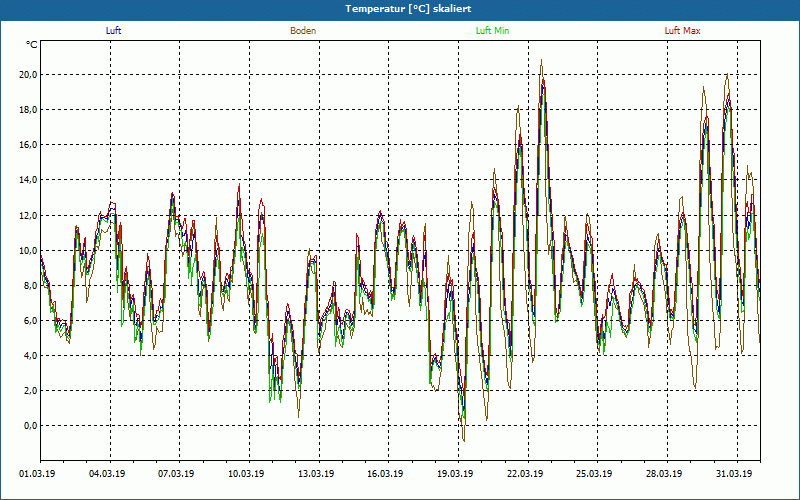Click the 07.03.19 date label
This screenshot has width=800, height=500.
tap(176, 474)
